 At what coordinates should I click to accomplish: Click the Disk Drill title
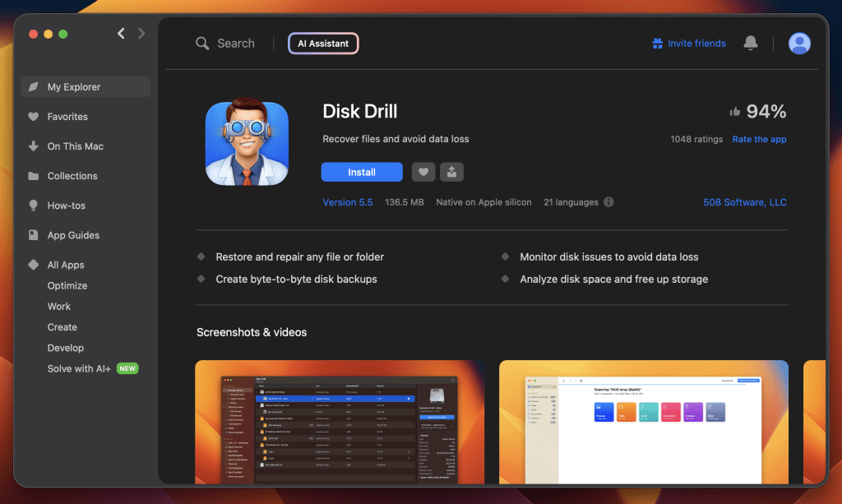(360, 112)
